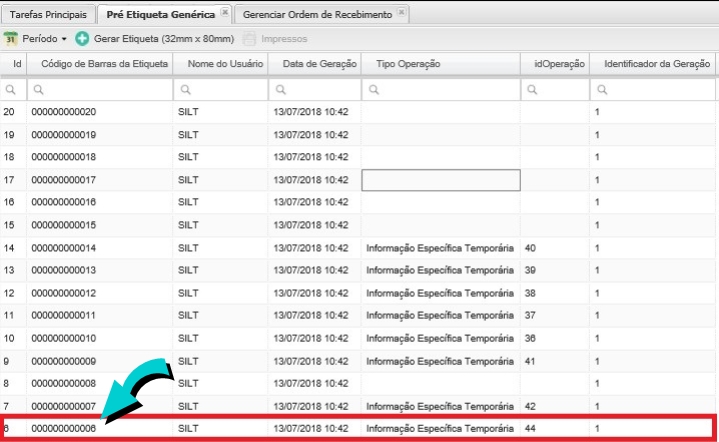Click the green plus Gerar Etiqueta icon
The image size is (719, 442).
click(82, 39)
